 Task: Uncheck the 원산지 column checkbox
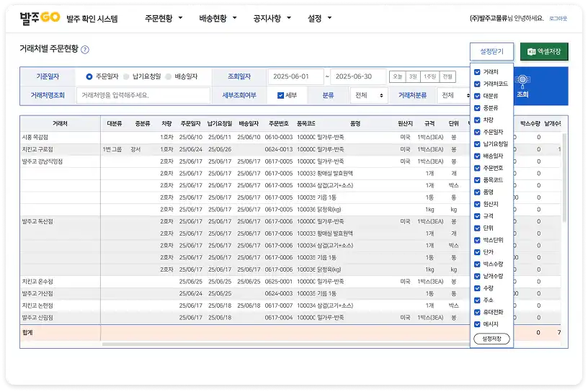(477, 204)
